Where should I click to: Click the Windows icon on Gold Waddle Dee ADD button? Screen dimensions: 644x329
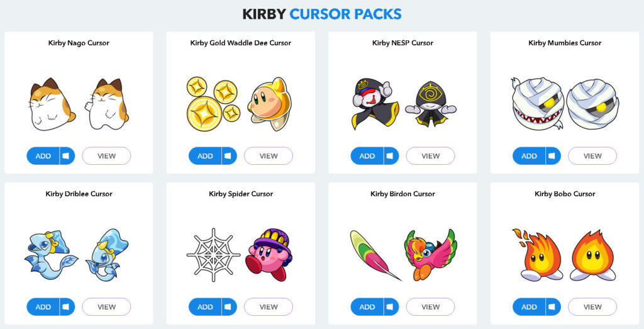click(x=228, y=156)
